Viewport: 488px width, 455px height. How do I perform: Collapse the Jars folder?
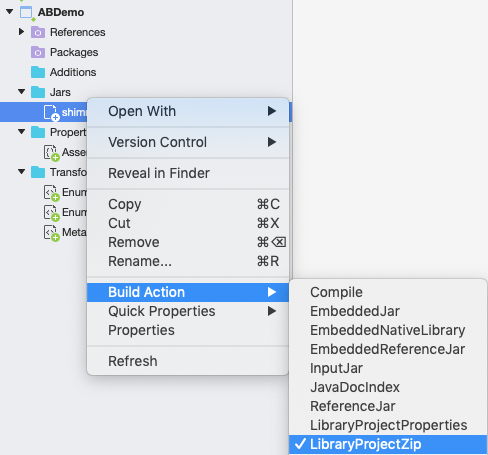(22, 92)
